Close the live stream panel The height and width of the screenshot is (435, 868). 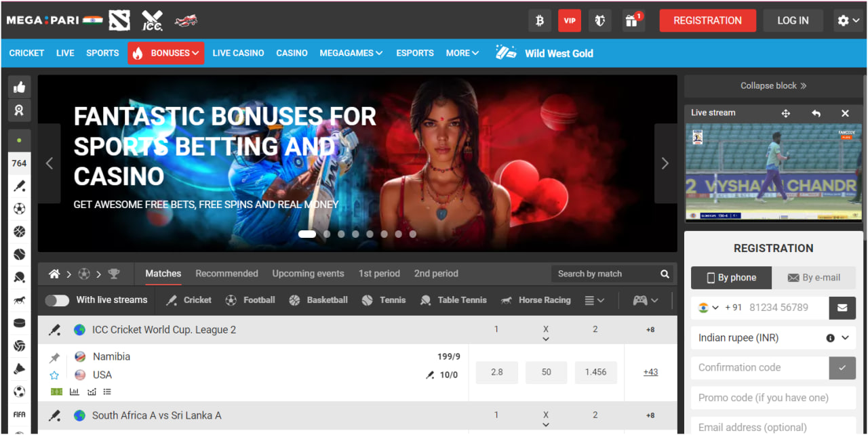click(845, 113)
